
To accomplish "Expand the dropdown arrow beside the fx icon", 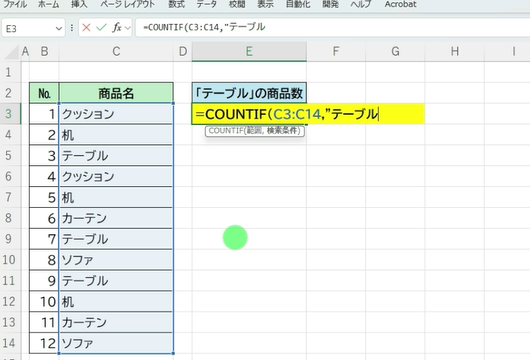I will [x=128, y=28].
